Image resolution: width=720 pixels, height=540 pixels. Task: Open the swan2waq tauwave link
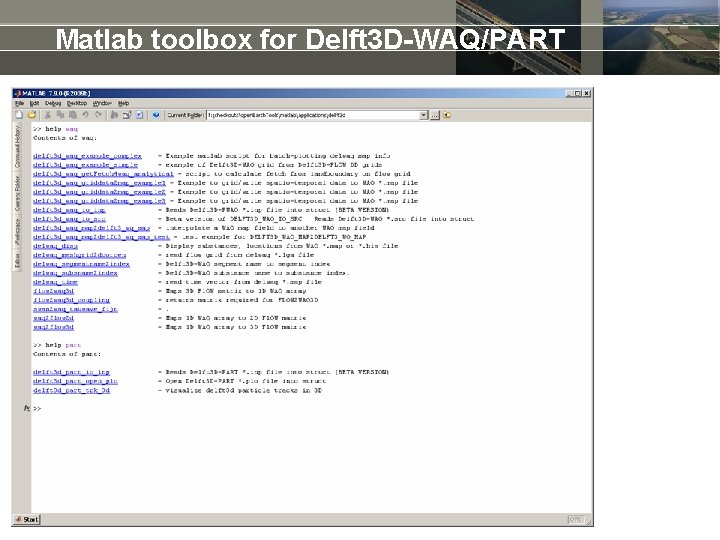tap(75, 309)
